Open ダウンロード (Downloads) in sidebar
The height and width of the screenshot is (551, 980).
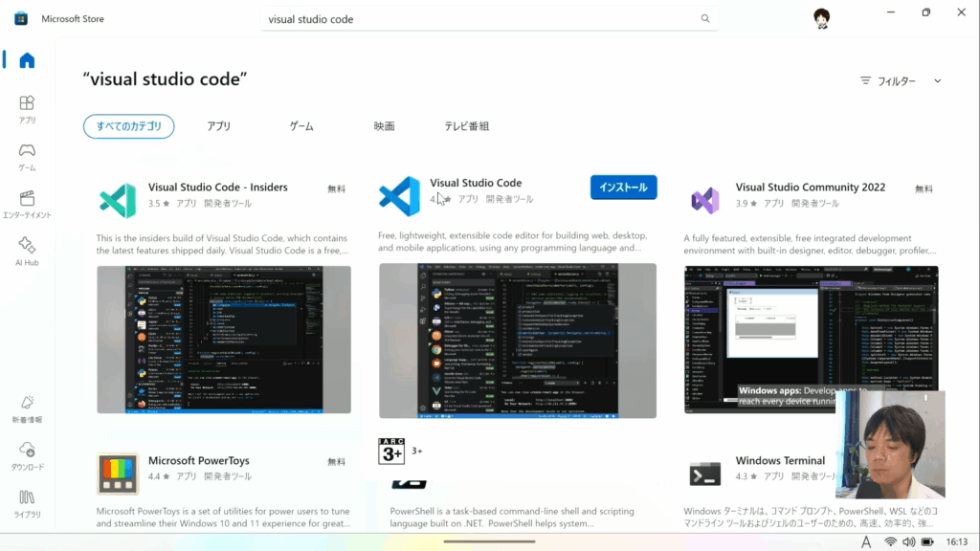coord(27,455)
